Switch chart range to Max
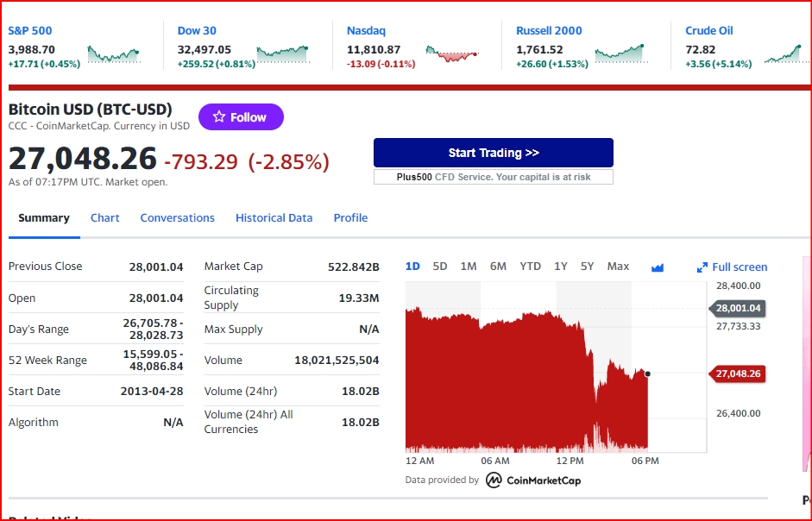 (x=618, y=267)
